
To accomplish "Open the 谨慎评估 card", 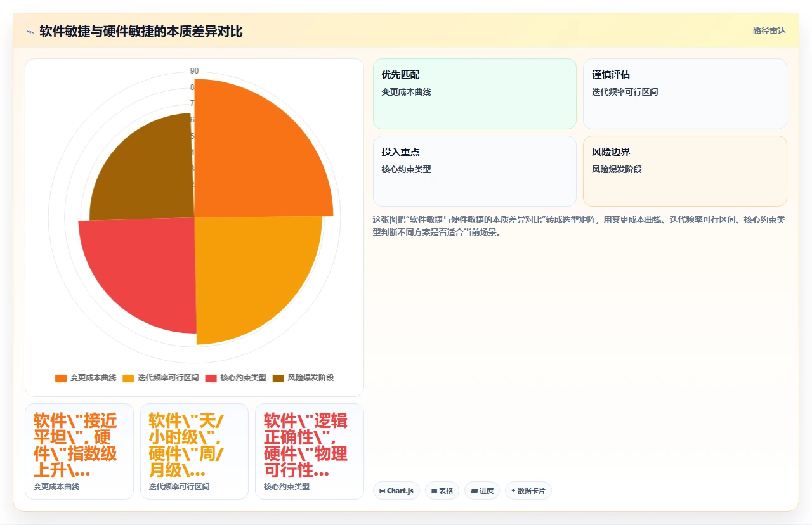I will click(685, 94).
